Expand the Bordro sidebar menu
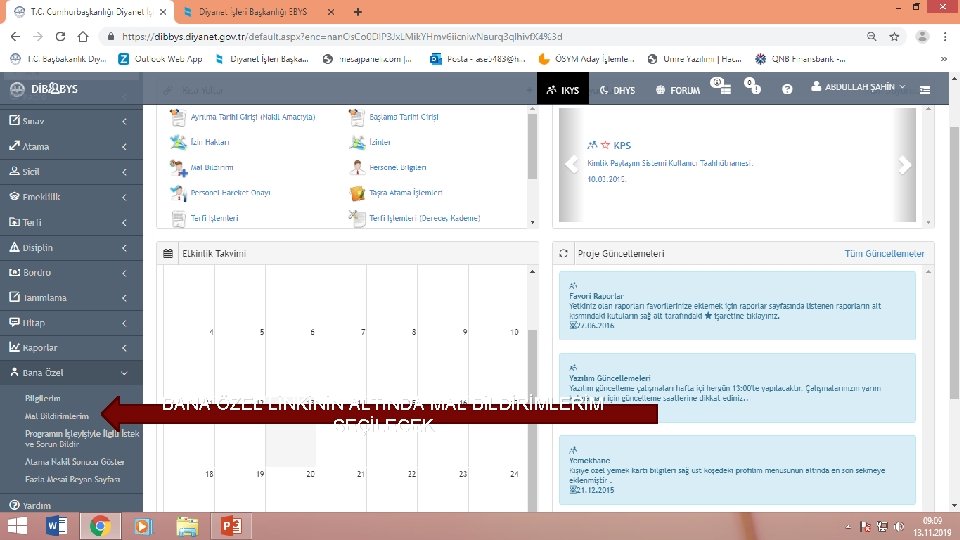This screenshot has width=960, height=540. coord(71,272)
